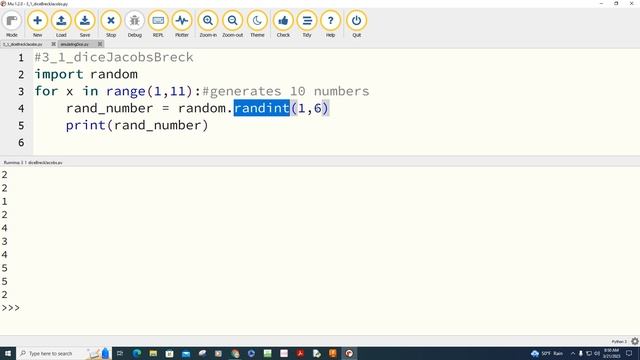Screen dimensions: 640x360
Task: Show hidden system tray icons
Action: [x=573, y=353]
